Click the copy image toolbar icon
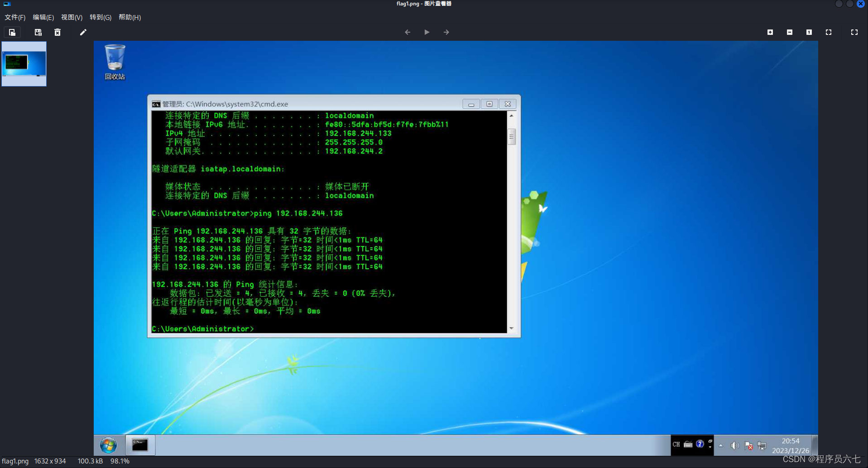 pos(12,32)
